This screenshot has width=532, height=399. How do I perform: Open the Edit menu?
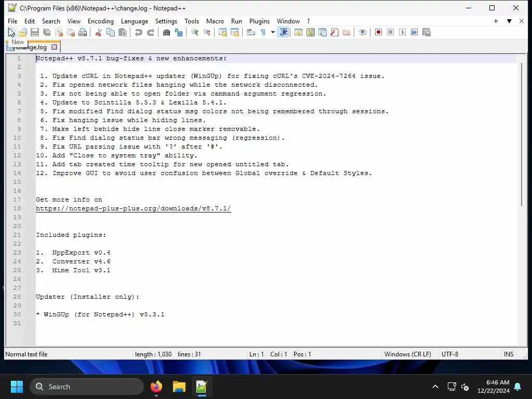[x=30, y=21]
